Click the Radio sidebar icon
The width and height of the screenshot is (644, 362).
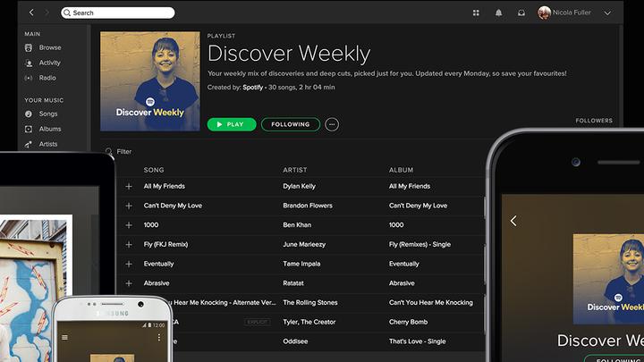point(29,78)
